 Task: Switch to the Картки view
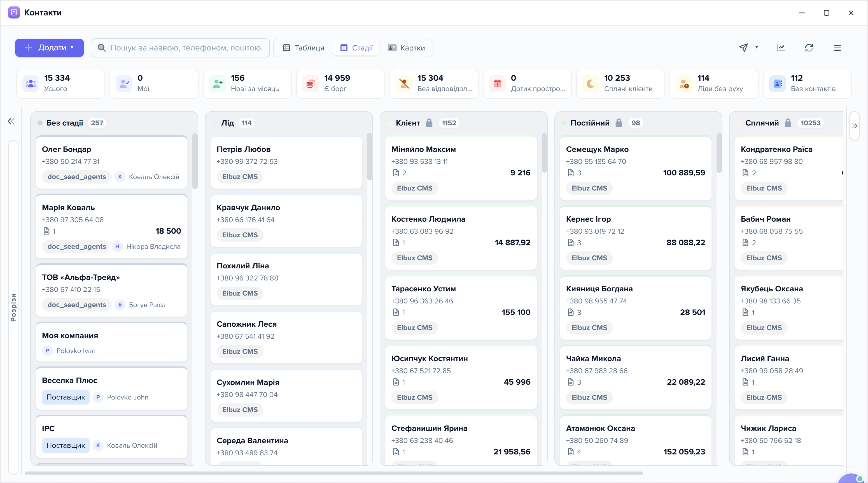coord(406,48)
